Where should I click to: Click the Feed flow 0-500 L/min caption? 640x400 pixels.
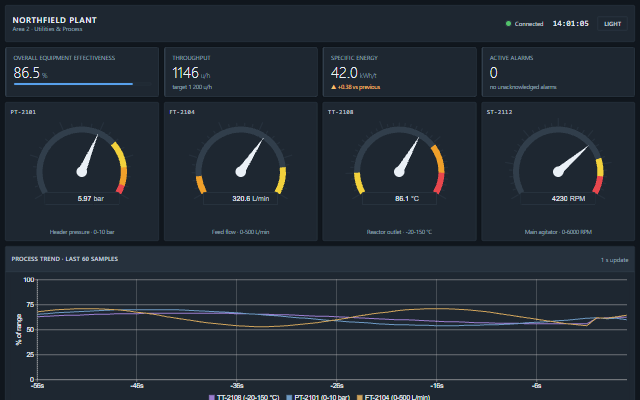click(x=240, y=232)
